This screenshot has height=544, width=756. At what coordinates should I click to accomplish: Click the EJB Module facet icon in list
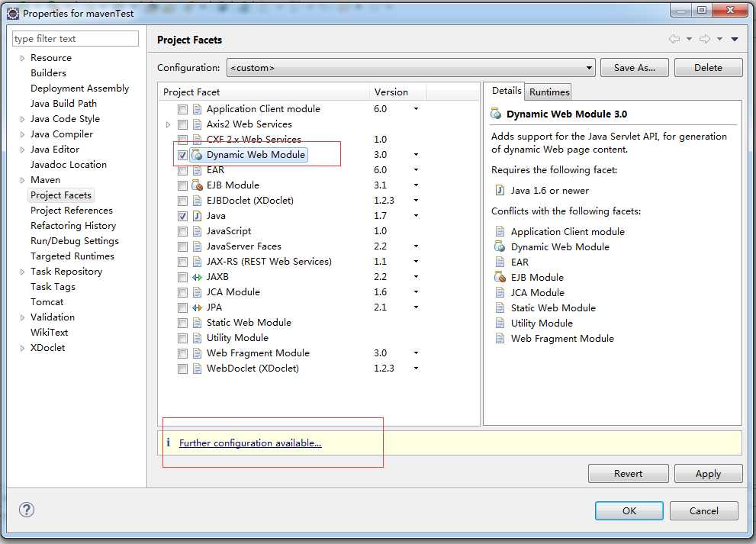pyautogui.click(x=197, y=185)
